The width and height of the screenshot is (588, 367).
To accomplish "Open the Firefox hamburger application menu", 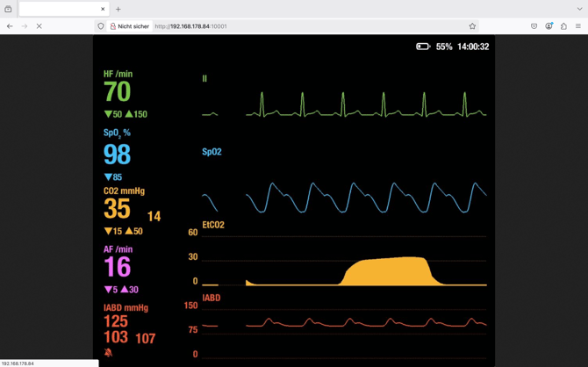I will tap(578, 26).
